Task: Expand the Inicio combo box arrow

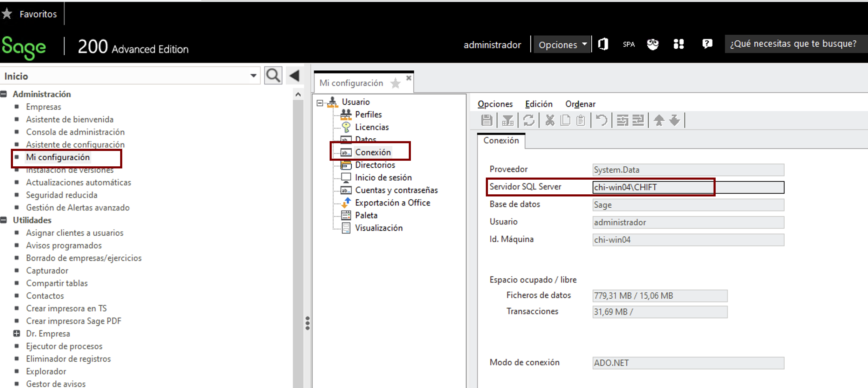Action: (253, 76)
